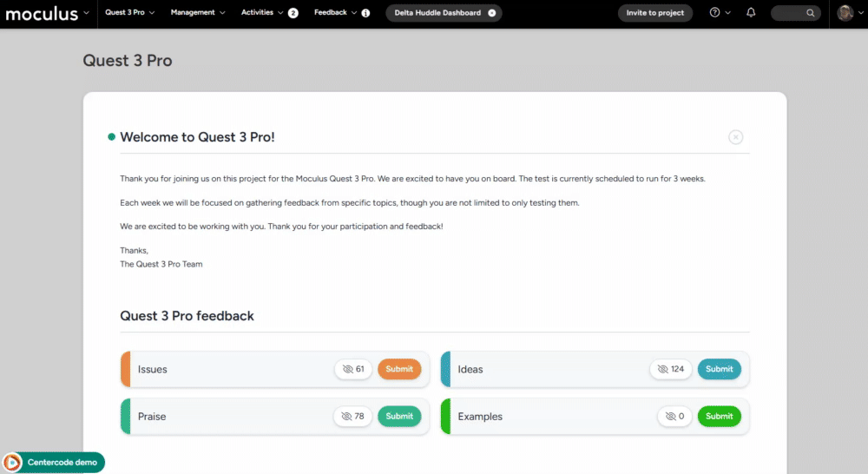Click Invite to project button
This screenshot has height=474, width=868.
(x=654, y=13)
